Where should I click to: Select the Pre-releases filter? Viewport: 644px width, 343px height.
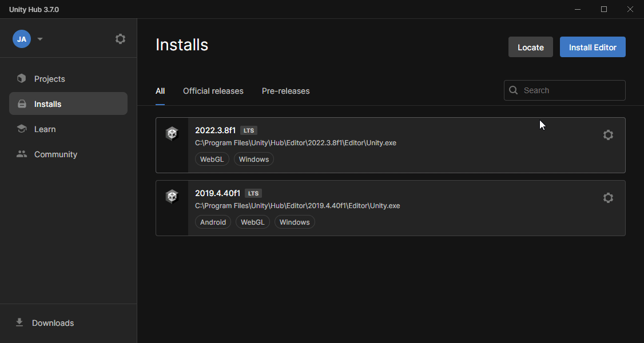pos(285,90)
